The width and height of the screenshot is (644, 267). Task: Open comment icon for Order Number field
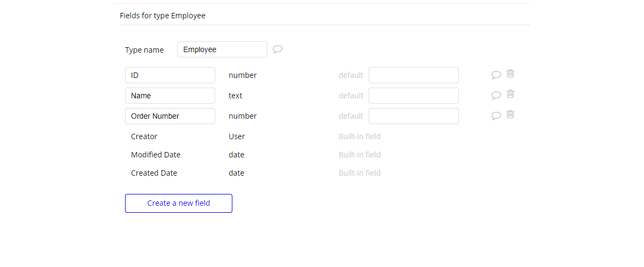click(496, 116)
